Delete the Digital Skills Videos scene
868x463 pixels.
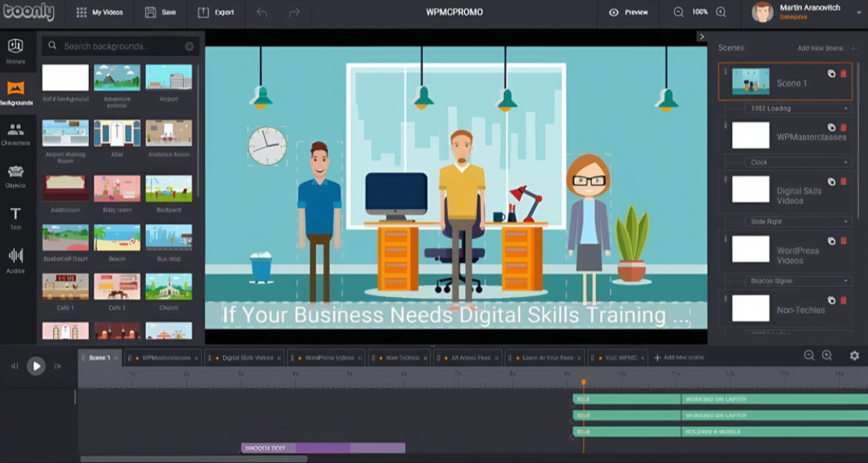pos(844,181)
